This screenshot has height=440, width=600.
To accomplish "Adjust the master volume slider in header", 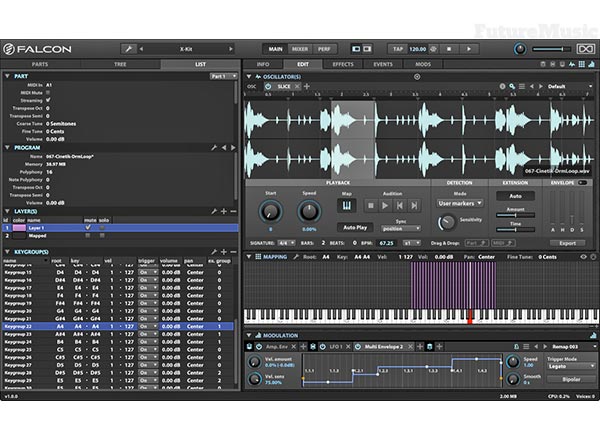I will (x=551, y=49).
